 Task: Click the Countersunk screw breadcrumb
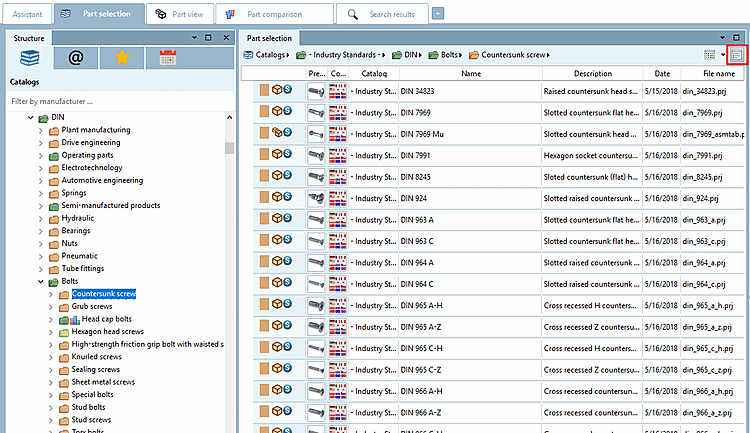tap(513, 55)
